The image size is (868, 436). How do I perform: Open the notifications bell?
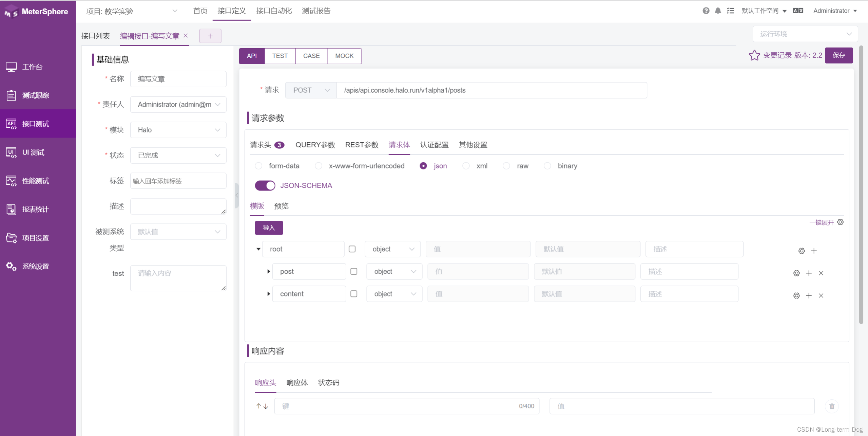pos(718,11)
